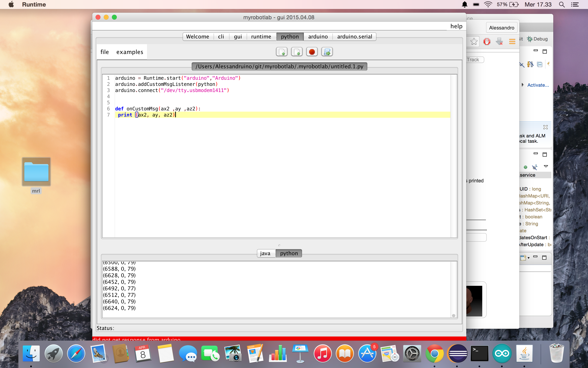Open Terminal from the Dock
Image resolution: width=588 pixels, height=368 pixels.
[x=479, y=353]
